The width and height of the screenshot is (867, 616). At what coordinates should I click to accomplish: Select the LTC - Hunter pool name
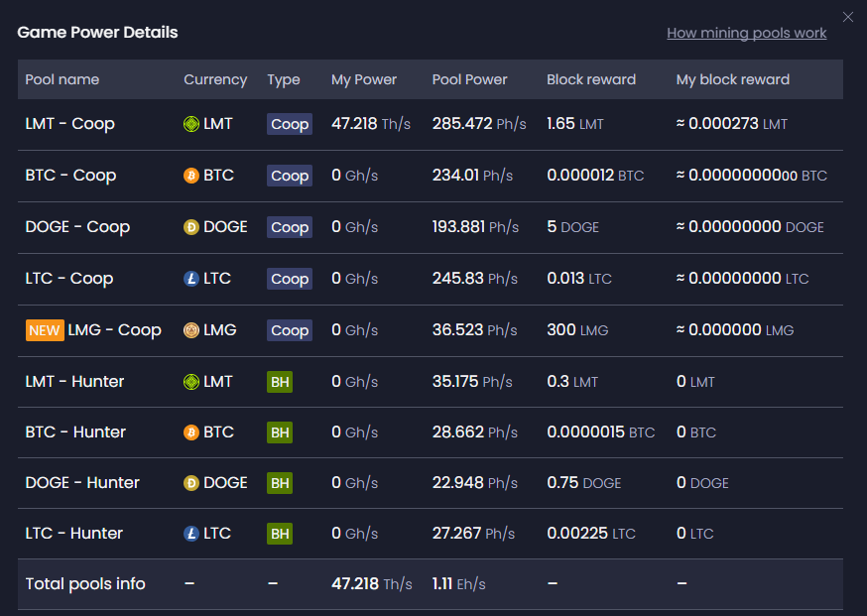(x=74, y=534)
